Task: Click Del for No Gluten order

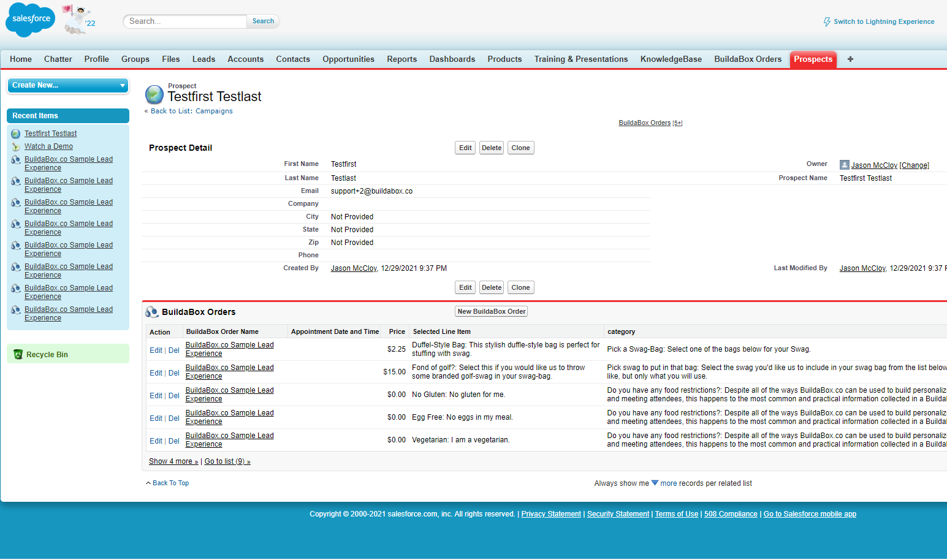Action: click(174, 396)
